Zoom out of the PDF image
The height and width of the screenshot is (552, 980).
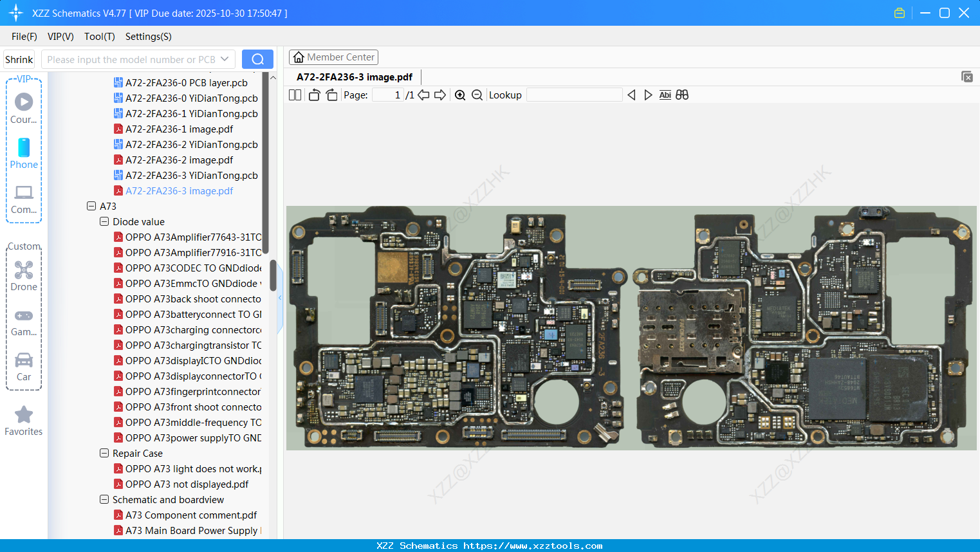click(x=477, y=95)
